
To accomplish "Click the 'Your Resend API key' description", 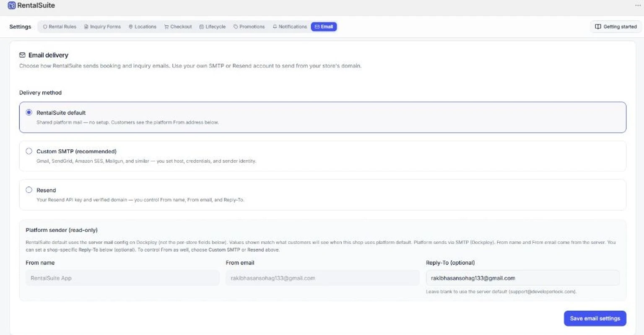I will [x=140, y=200].
